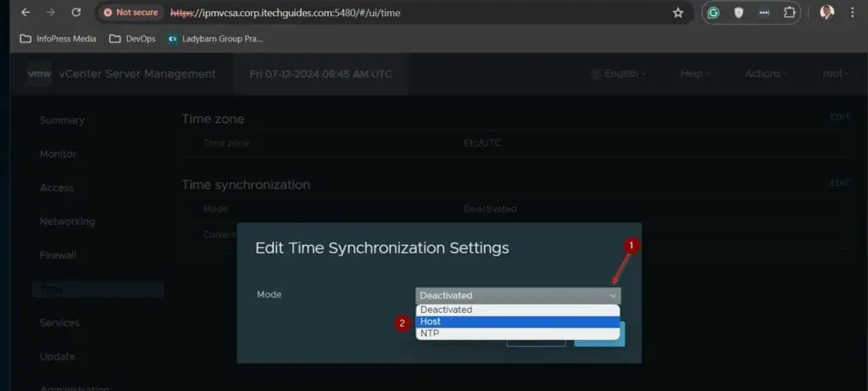
Task: Click the Not secure warning badge
Action: click(x=131, y=12)
